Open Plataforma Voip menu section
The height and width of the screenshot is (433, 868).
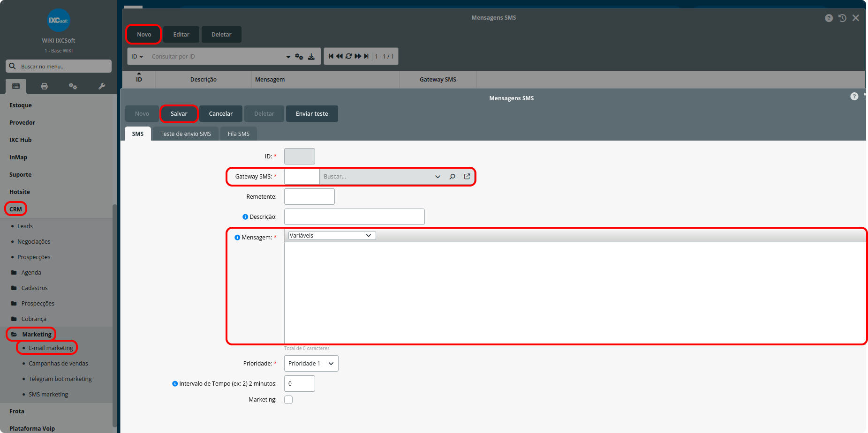(32, 428)
